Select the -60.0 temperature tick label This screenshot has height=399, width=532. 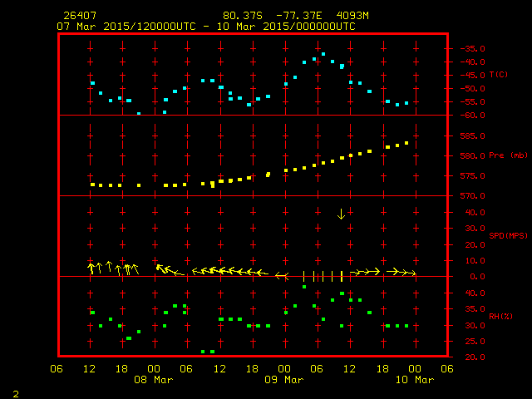click(473, 116)
